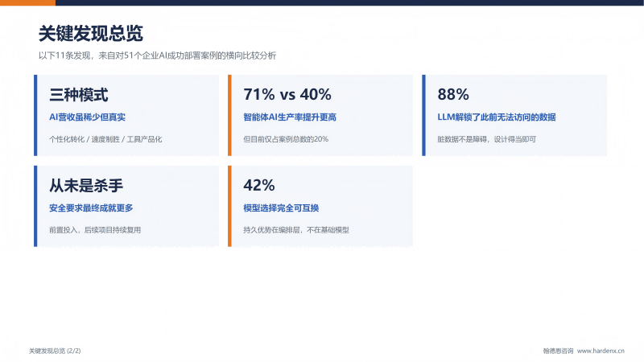Click the line 脏数据不是障碍，设计得当即可
This screenshot has width=644, height=362.
(487, 139)
